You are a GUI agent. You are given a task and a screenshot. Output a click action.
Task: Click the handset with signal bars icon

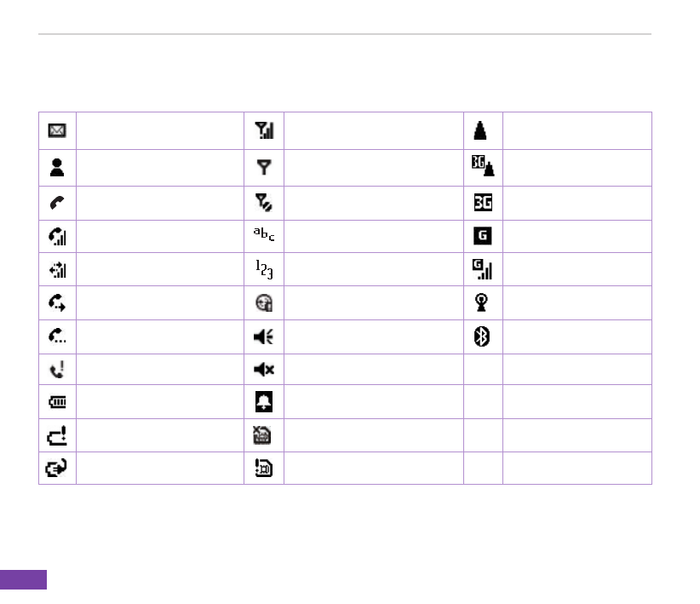58,237
